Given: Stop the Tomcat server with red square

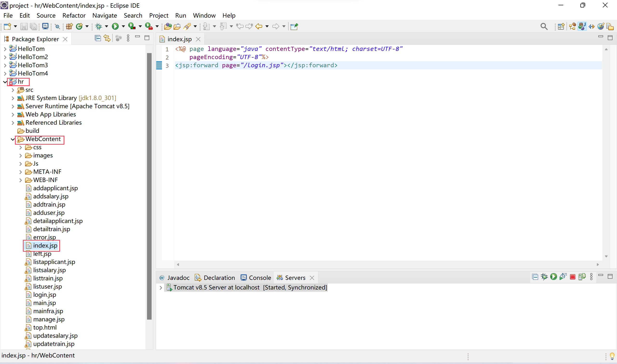Looking at the screenshot, I should (x=572, y=277).
